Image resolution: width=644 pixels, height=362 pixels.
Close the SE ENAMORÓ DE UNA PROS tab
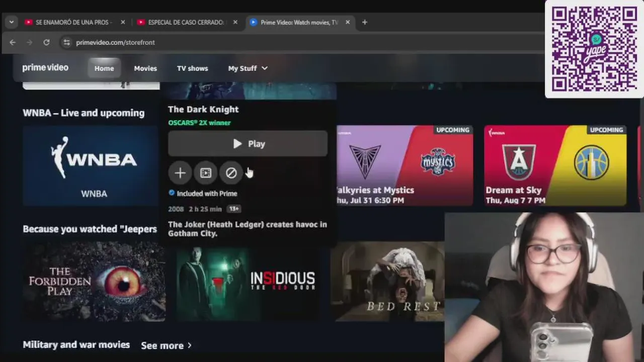[x=123, y=23]
